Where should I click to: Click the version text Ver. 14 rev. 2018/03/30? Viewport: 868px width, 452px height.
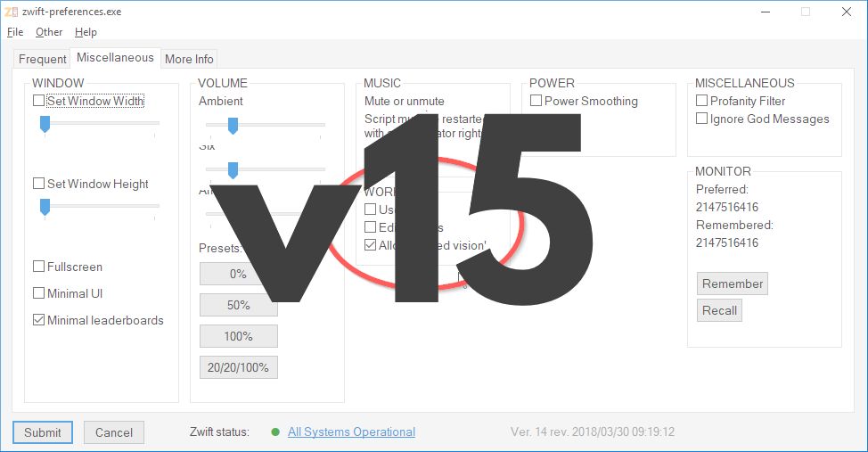point(593,432)
